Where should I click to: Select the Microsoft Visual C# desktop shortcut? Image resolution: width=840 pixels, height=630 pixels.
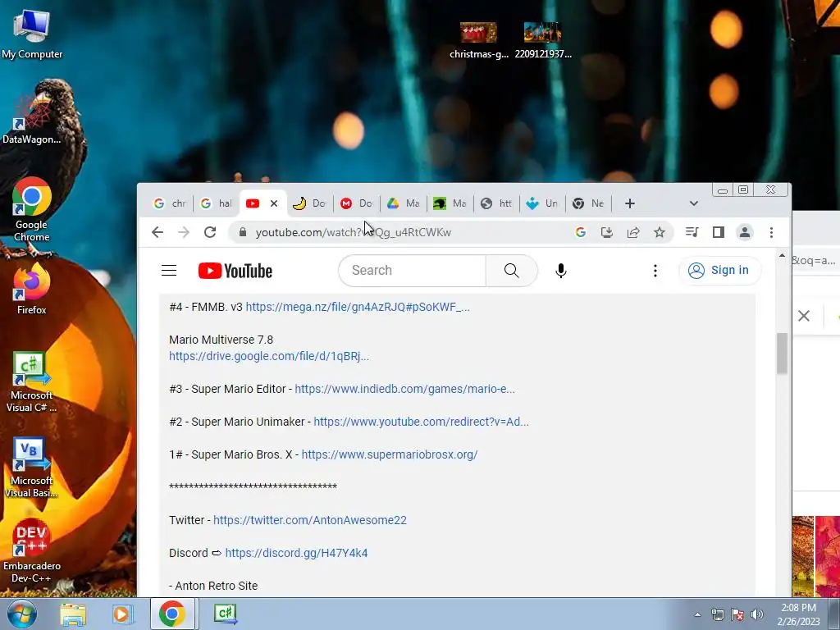[32, 381]
